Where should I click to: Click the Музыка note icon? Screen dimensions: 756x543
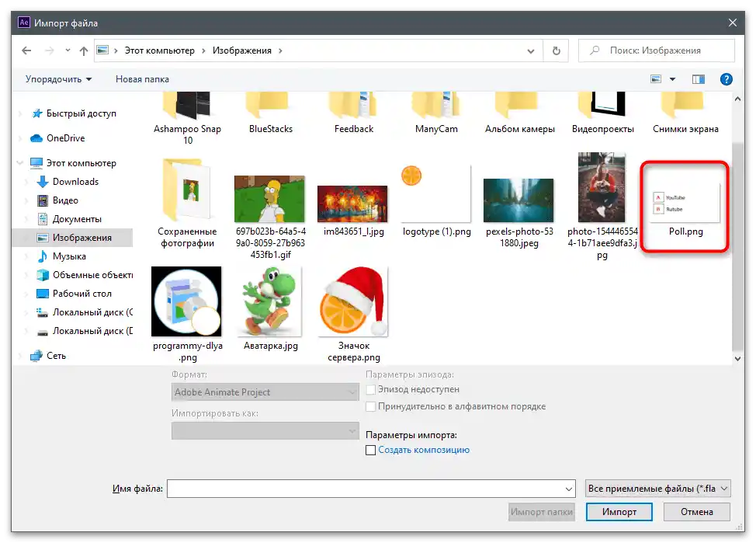[43, 256]
